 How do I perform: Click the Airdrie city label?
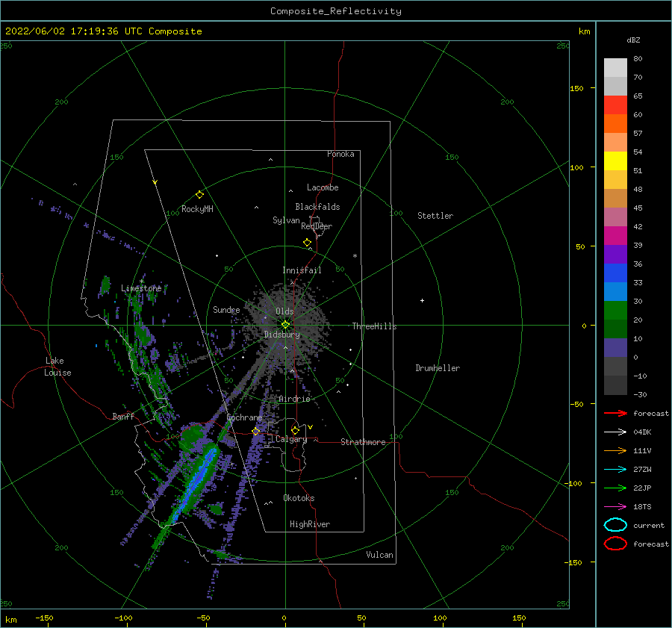(x=294, y=399)
